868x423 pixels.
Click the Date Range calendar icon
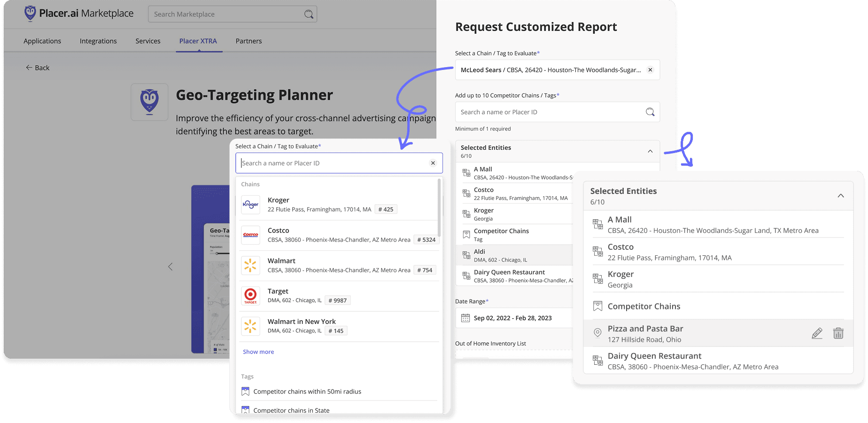pos(465,318)
